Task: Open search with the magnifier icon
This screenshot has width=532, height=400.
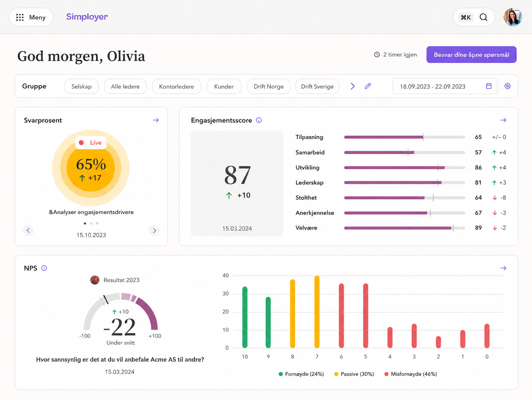Action: (483, 17)
